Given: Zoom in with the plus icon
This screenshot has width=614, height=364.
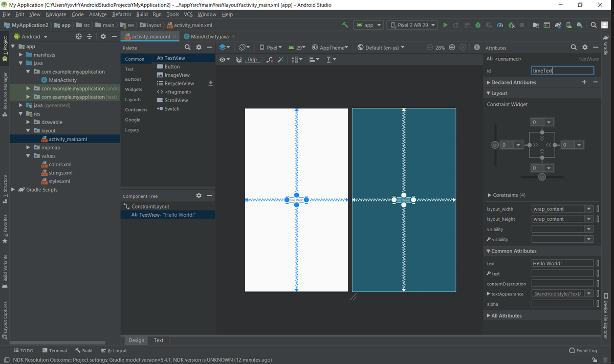Looking at the screenshot, I should [452, 47].
